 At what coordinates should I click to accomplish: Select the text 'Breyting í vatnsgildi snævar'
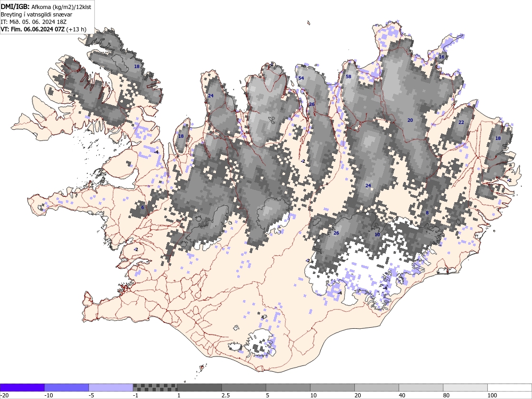click(36, 14)
